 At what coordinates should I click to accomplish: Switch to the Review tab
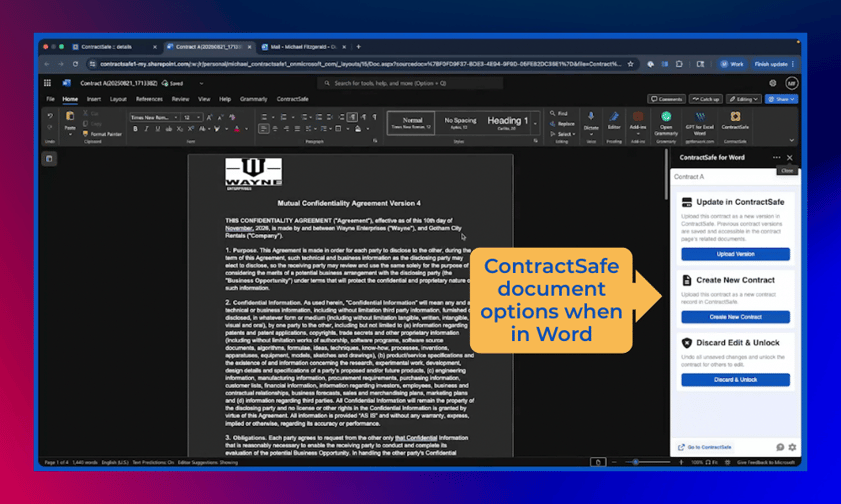click(x=180, y=99)
